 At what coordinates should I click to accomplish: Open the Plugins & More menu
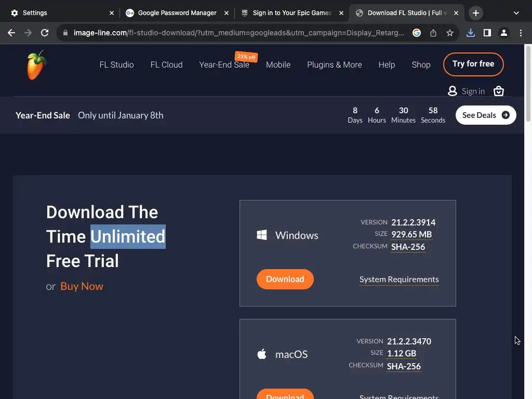[334, 64]
